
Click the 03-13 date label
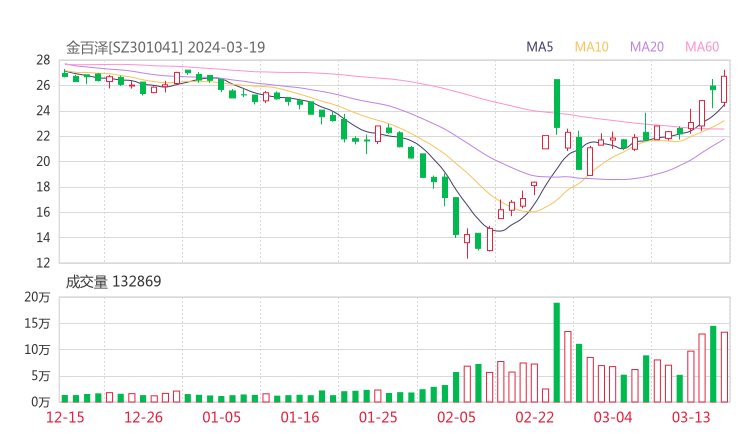pyautogui.click(x=691, y=417)
